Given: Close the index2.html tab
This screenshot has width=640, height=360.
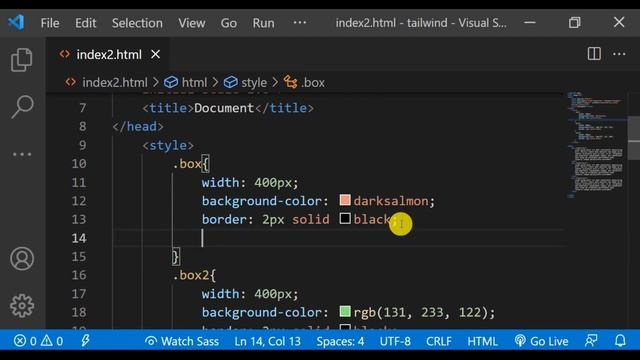Looking at the screenshot, I should [156, 54].
